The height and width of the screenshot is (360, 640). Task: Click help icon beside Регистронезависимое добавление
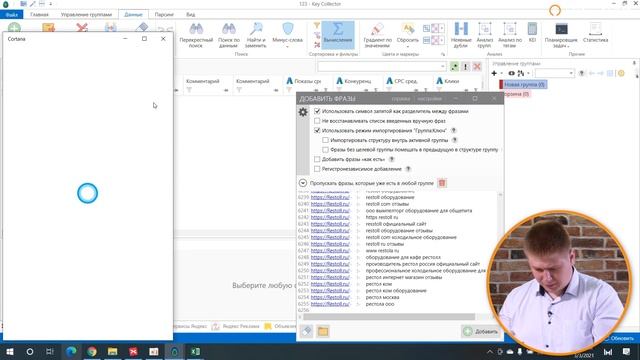(408, 169)
